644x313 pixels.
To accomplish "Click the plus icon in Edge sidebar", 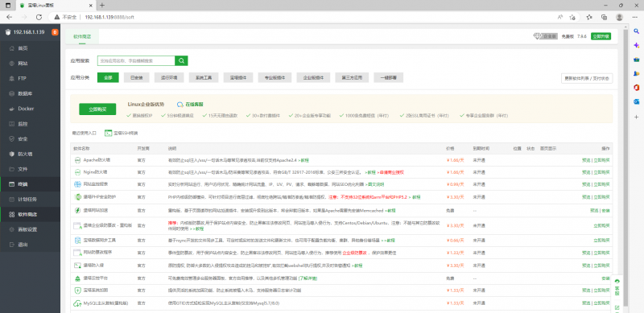I will [637, 117].
